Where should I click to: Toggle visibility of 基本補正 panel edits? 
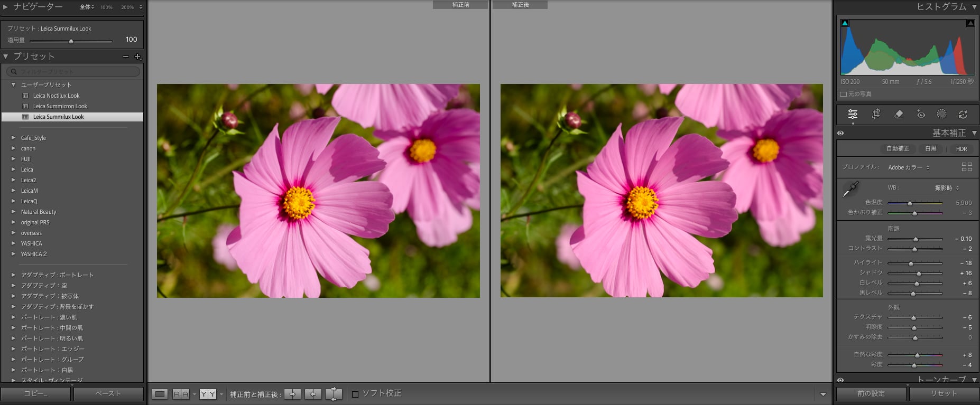(840, 133)
